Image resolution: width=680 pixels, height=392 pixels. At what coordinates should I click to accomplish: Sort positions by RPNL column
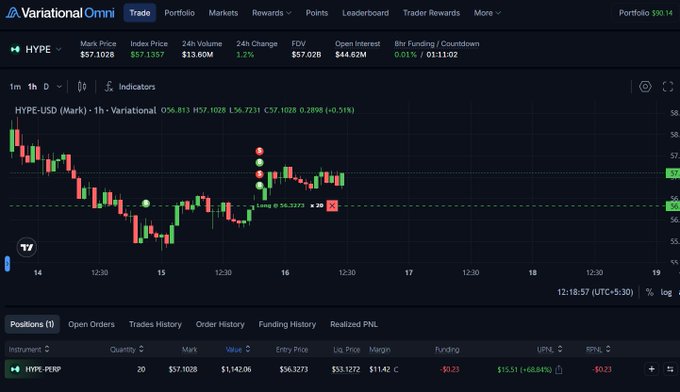[x=598, y=349]
